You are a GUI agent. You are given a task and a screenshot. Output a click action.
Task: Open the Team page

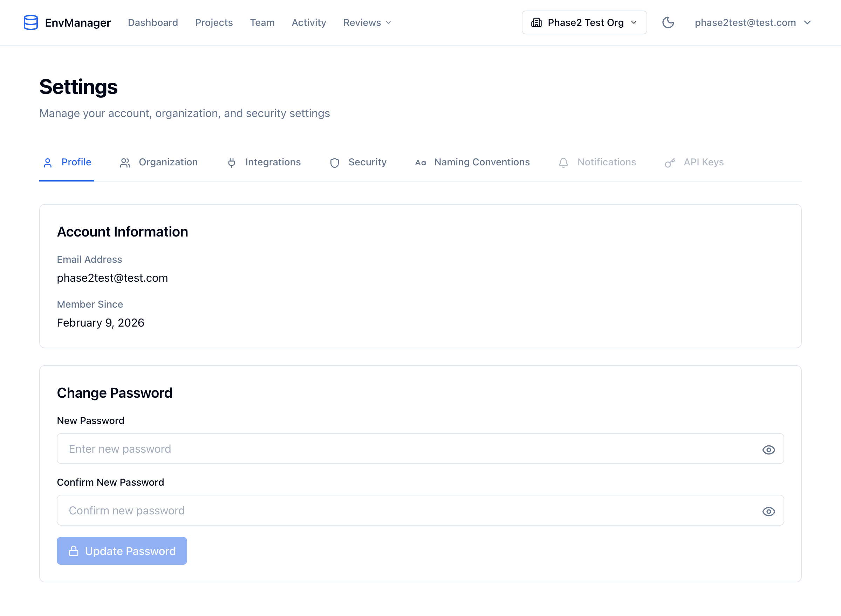click(x=262, y=23)
